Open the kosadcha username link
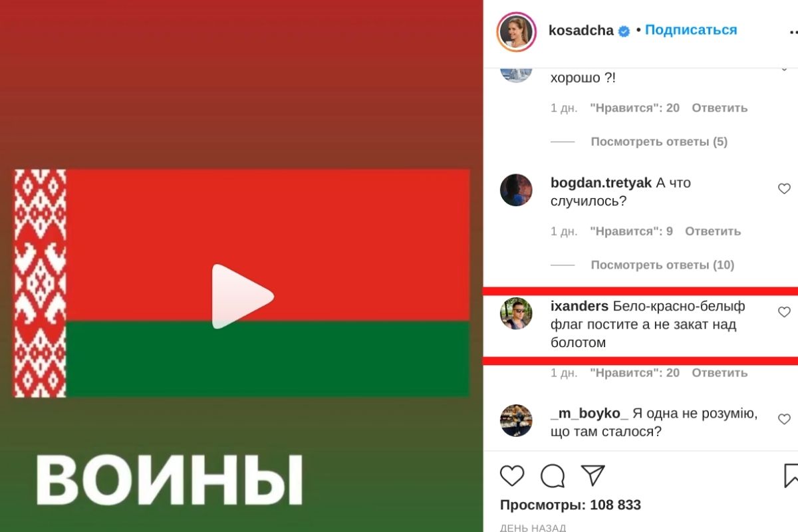The width and height of the screenshot is (798, 532). pyautogui.click(x=581, y=31)
